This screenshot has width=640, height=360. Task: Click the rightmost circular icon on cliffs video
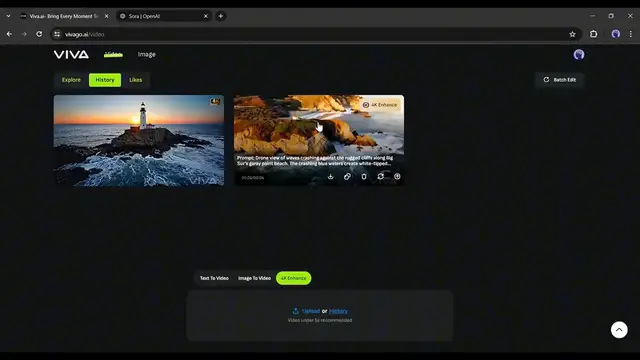397,176
